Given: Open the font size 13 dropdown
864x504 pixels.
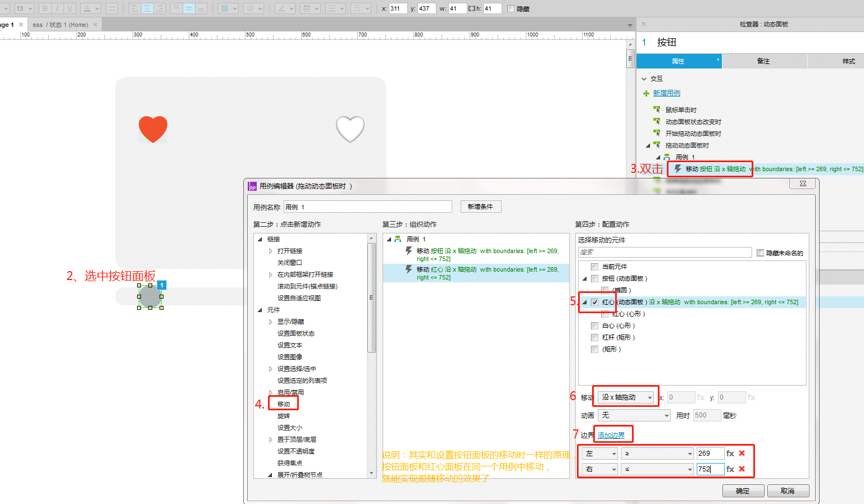Looking at the screenshot, I should pyautogui.click(x=24, y=8).
